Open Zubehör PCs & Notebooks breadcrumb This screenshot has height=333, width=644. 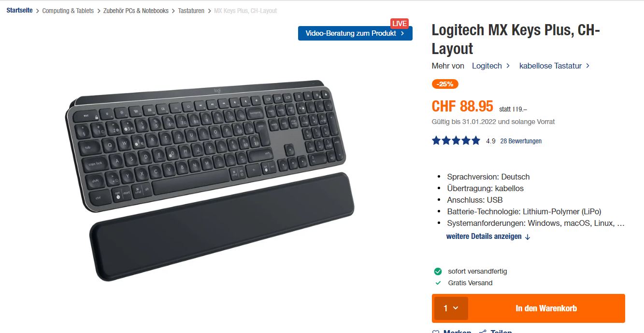[x=136, y=11]
